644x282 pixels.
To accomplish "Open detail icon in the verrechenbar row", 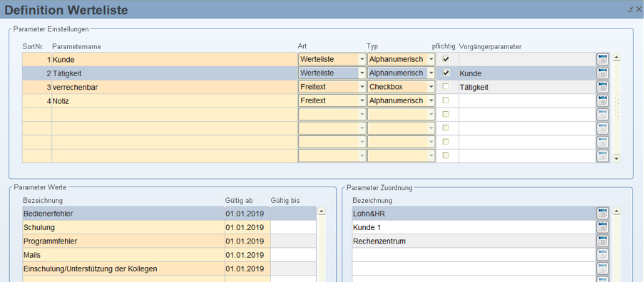I will point(603,87).
